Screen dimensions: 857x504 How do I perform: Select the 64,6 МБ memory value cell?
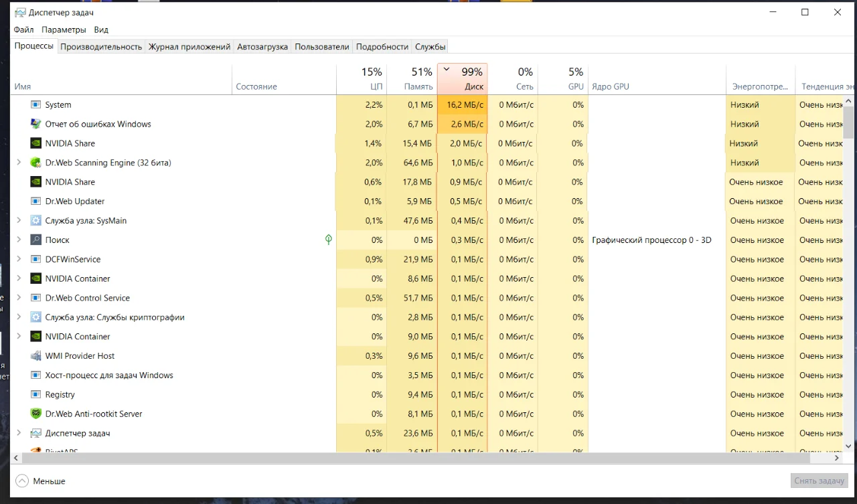(412, 163)
